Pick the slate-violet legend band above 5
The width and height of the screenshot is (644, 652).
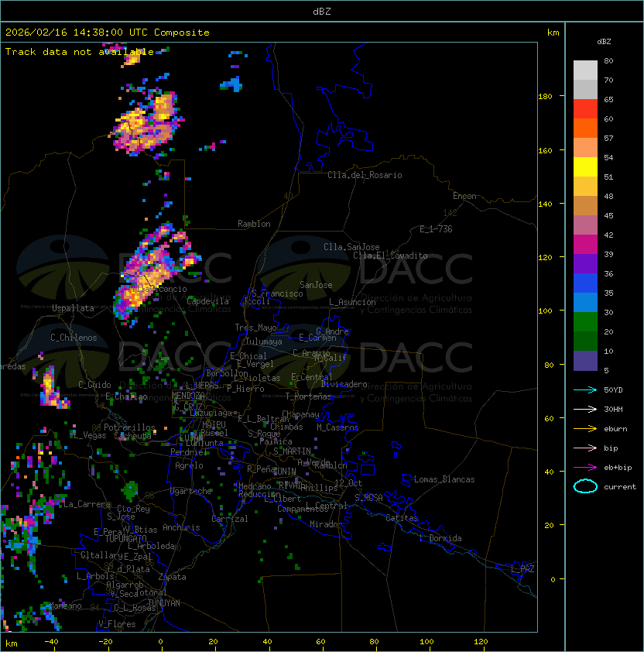pos(585,361)
